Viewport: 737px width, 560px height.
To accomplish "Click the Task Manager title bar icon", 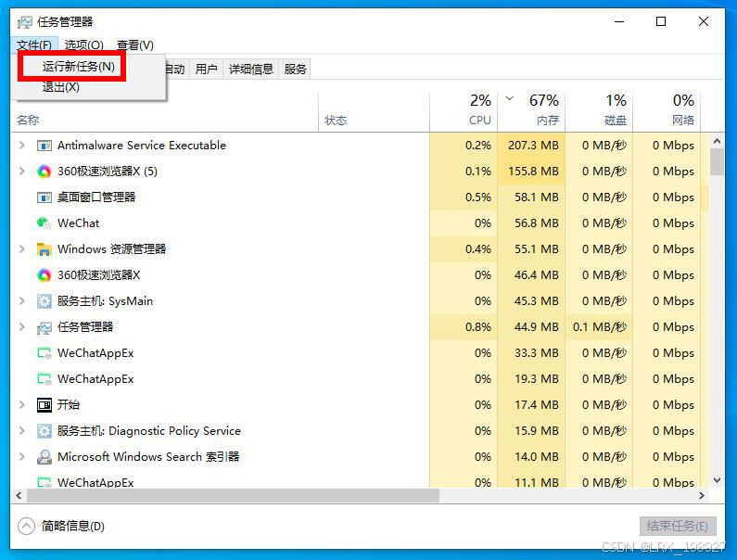I will tap(25, 22).
